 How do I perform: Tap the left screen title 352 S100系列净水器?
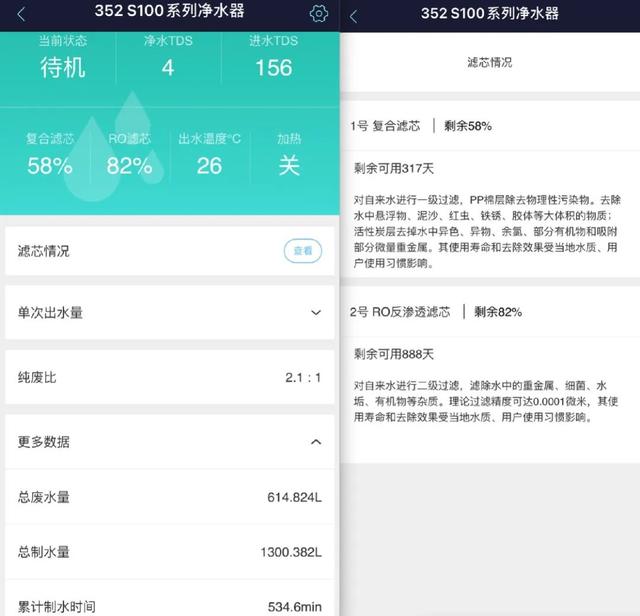point(169,11)
